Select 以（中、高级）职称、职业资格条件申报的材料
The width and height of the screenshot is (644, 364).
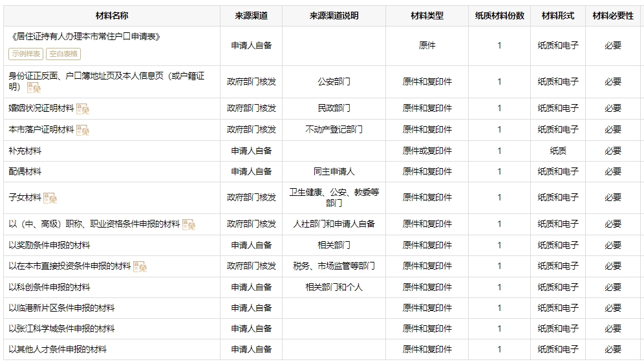[x=94, y=224]
